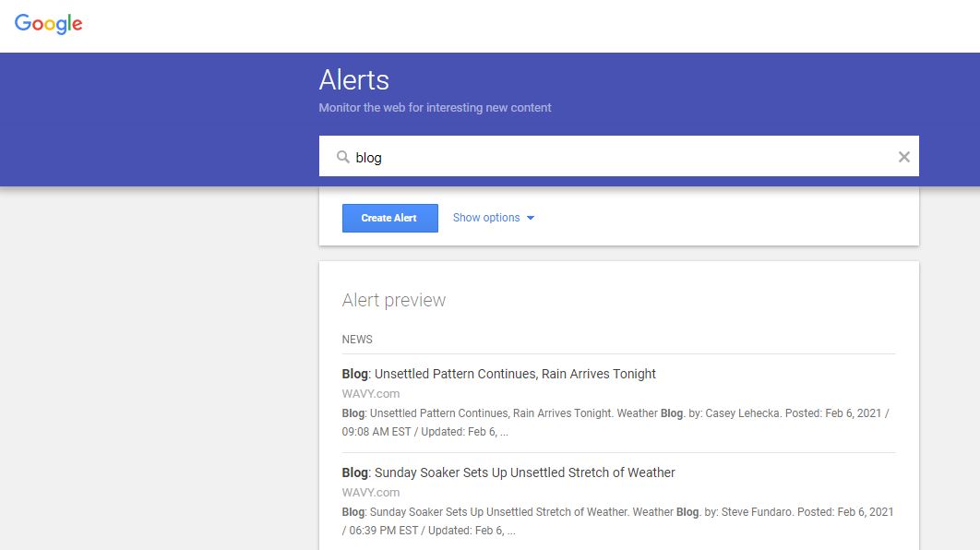Click WAVY.com source under the first headline
Image resolution: width=980 pixels, height=550 pixels.
coord(371,394)
